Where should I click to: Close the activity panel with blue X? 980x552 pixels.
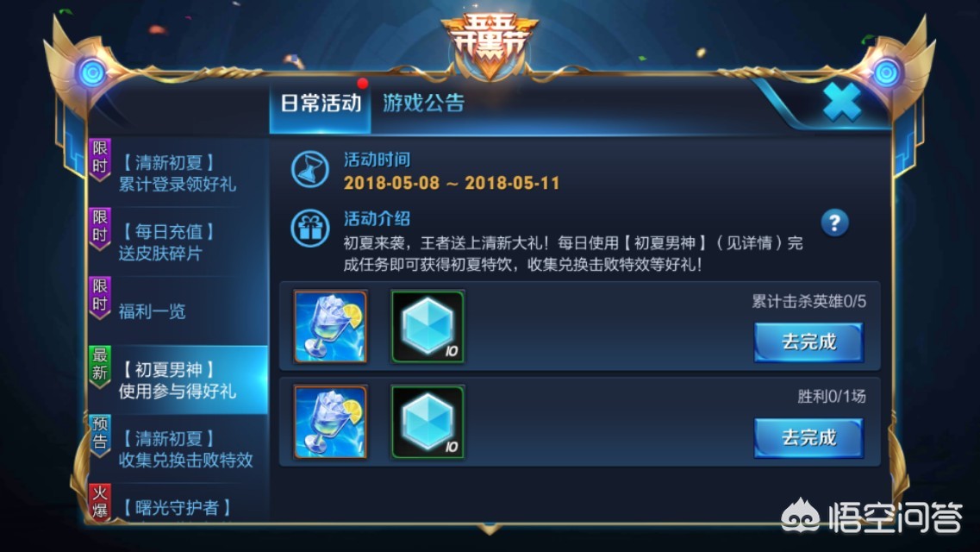tap(841, 102)
